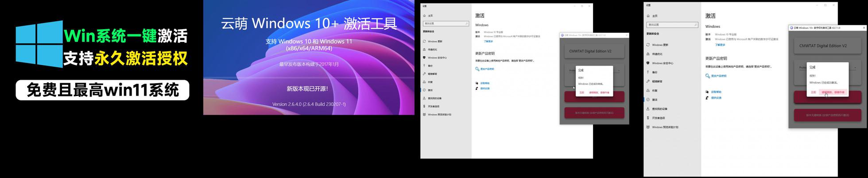868x178 pixels.
Task: Expand the edition dropdown arrow in right activation tool
Action: coord(855,68)
